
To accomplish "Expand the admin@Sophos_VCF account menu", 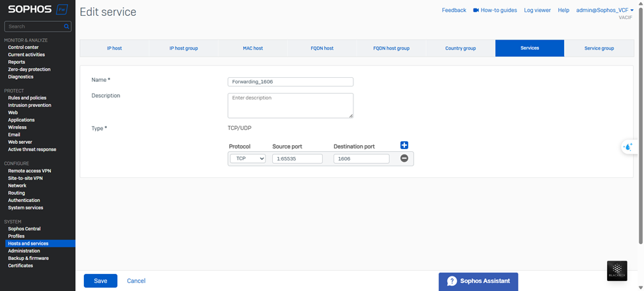I will pyautogui.click(x=604, y=11).
